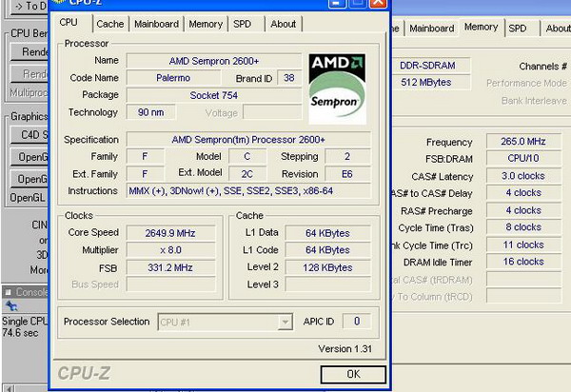Screen dimensions: 571x392
Task: Switch to the Cache tab in CPU-Z
Action: (110, 24)
